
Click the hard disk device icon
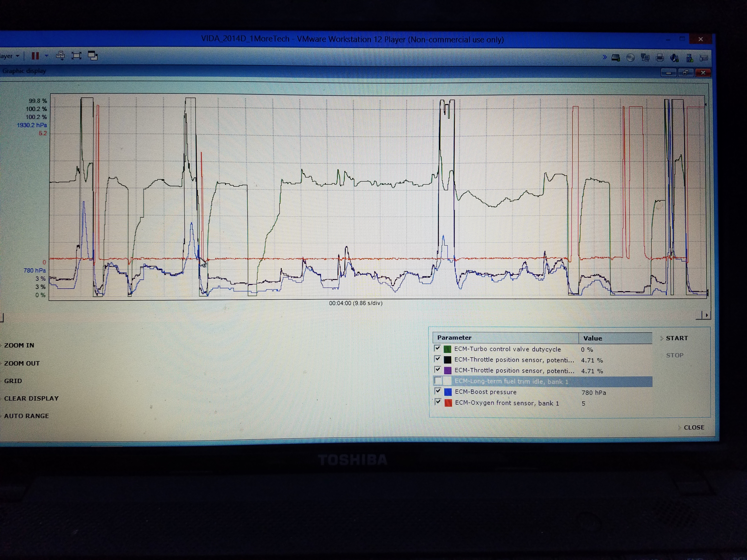(x=616, y=58)
